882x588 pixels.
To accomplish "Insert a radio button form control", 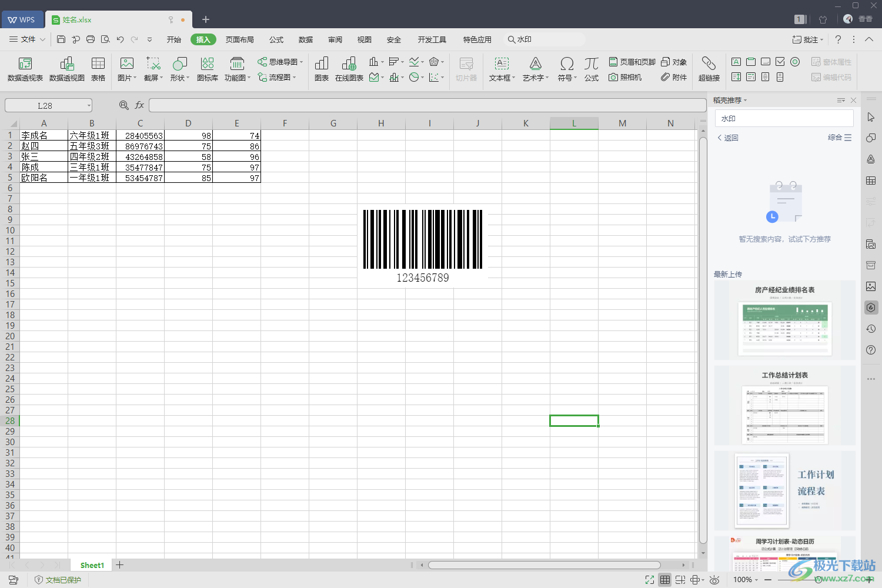I will pos(795,62).
